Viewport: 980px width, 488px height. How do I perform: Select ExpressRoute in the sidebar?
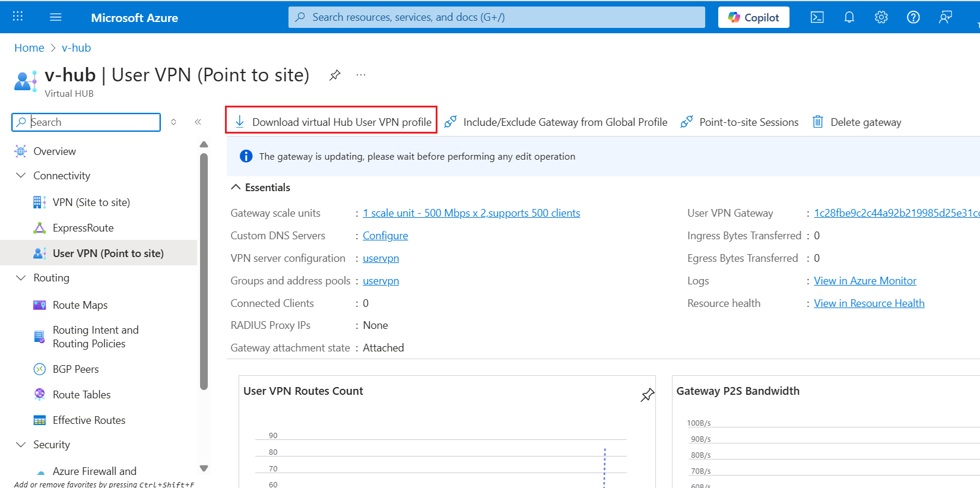pyautogui.click(x=83, y=228)
